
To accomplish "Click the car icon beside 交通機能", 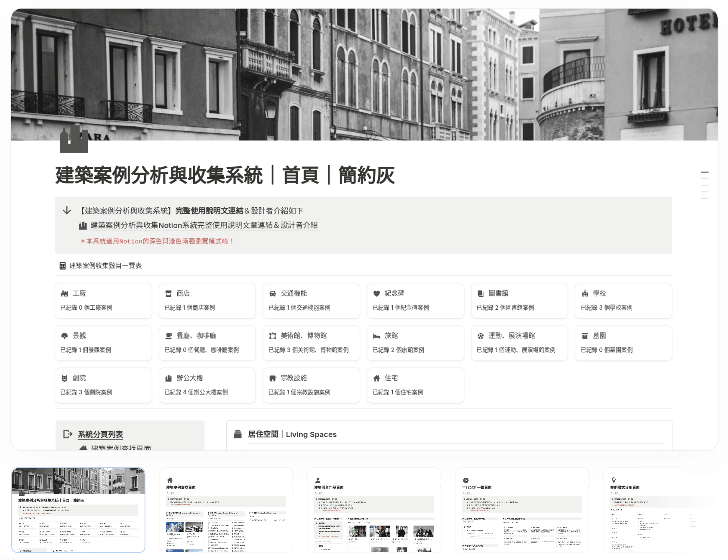I will click(272, 294).
